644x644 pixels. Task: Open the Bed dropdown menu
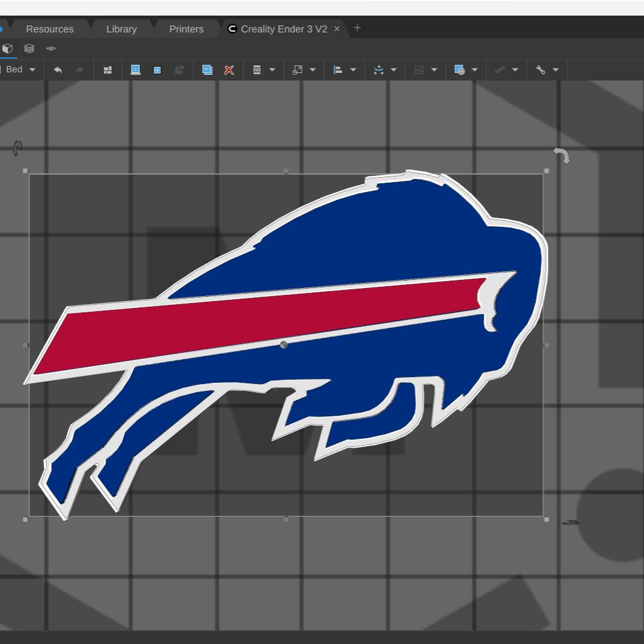tap(32, 70)
